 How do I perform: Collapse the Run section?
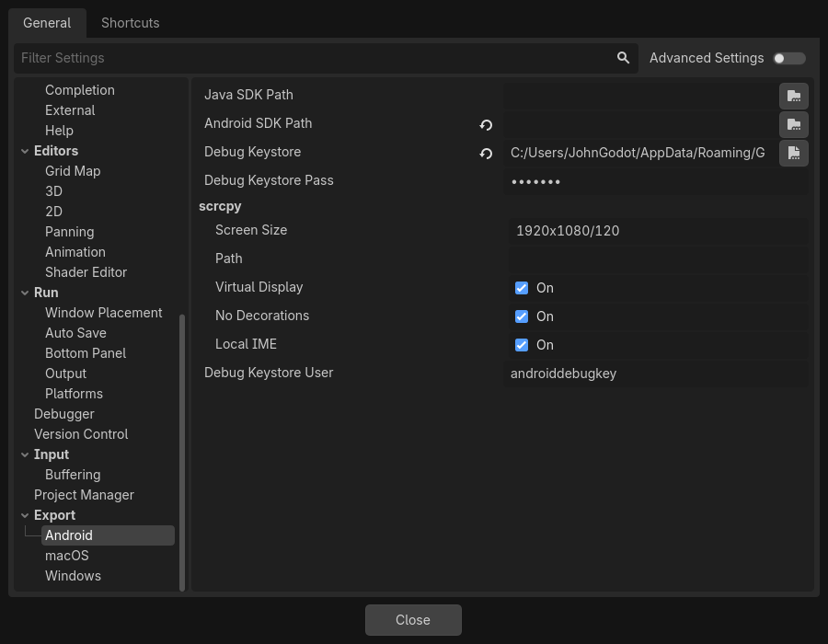(x=25, y=293)
